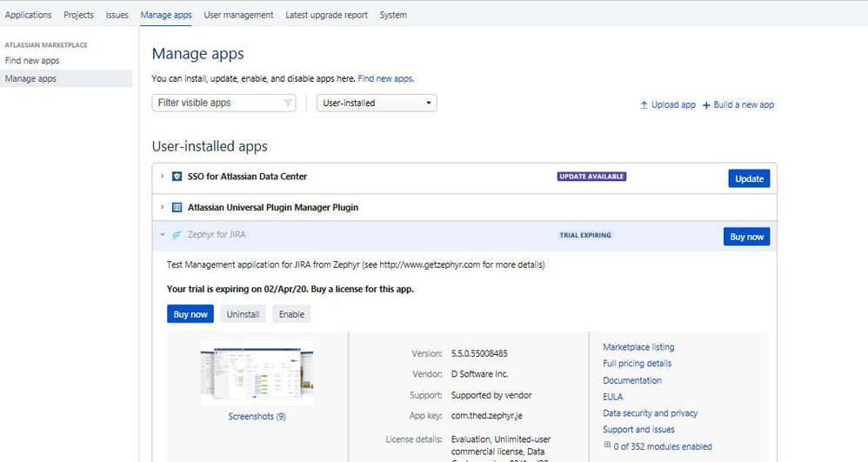Click the plus icon beside Build a new app

pyautogui.click(x=706, y=105)
